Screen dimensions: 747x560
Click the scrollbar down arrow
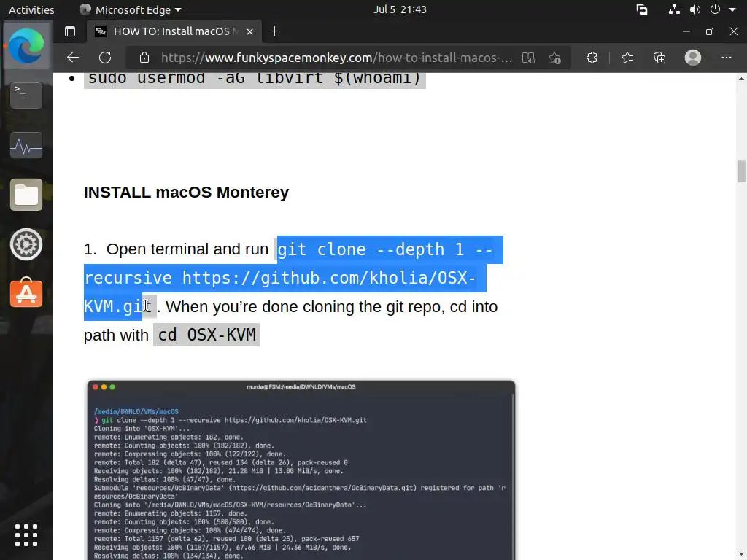click(x=741, y=555)
